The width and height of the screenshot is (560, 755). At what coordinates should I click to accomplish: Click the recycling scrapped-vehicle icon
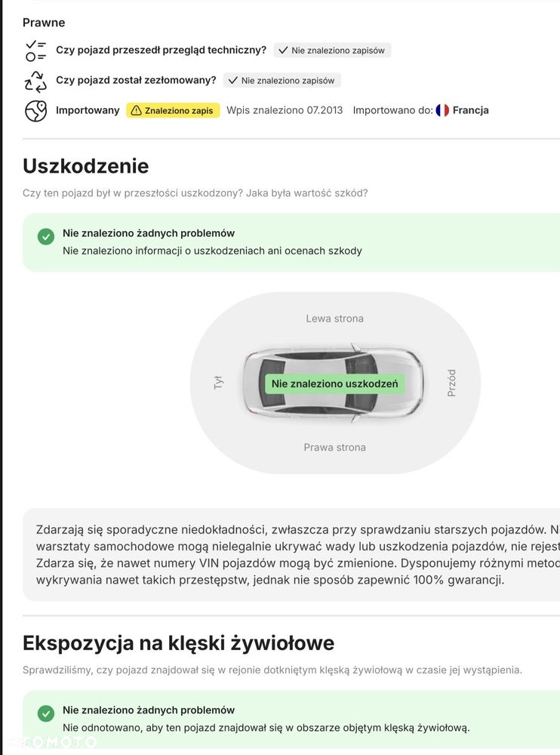pyautogui.click(x=35, y=81)
